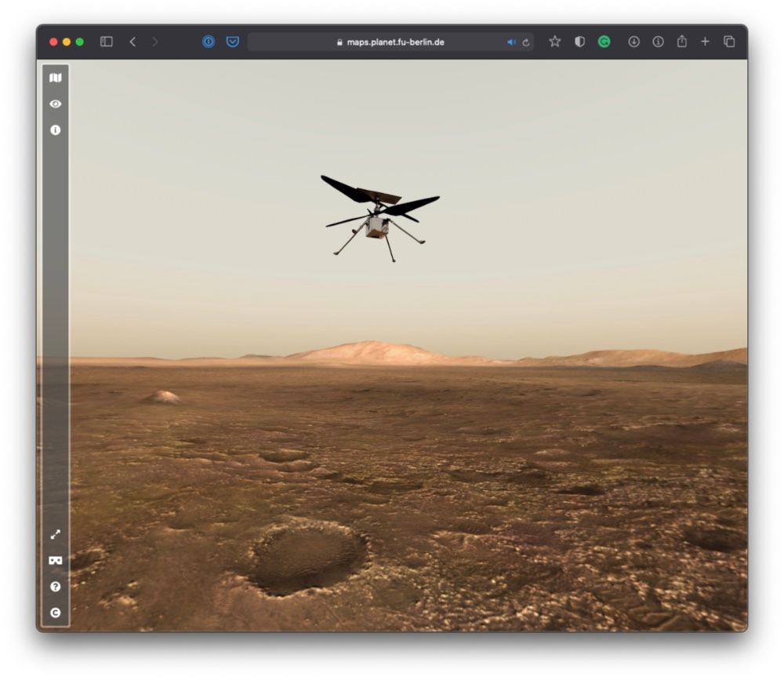The image size is (784, 680).
Task: Toggle the Safari sidebar panel
Action: [107, 42]
